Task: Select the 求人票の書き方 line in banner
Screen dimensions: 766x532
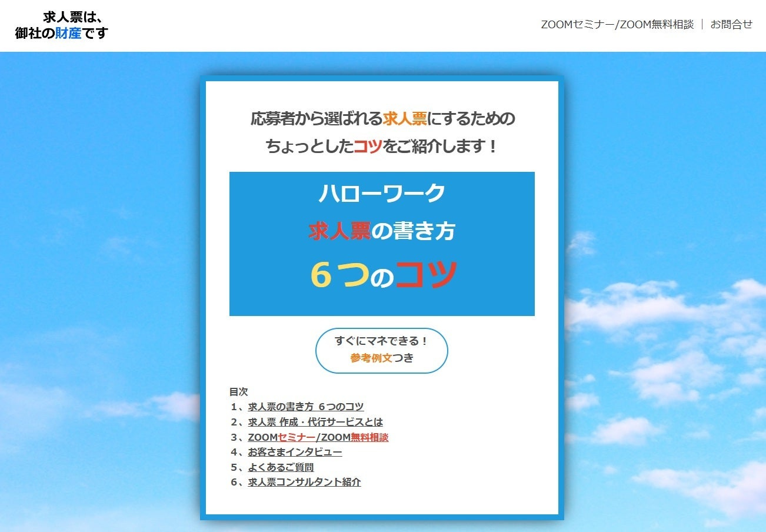Action: pyautogui.click(x=382, y=232)
